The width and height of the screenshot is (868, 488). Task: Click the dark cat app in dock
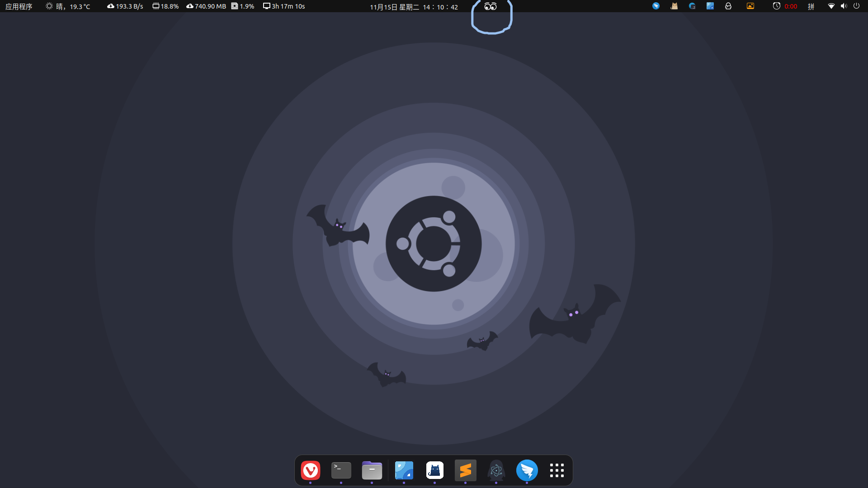434,470
